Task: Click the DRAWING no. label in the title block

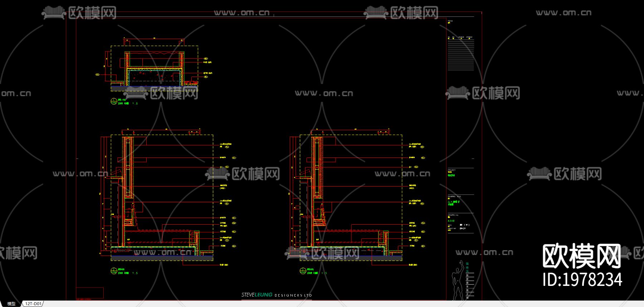Action: pyautogui.click(x=453, y=215)
